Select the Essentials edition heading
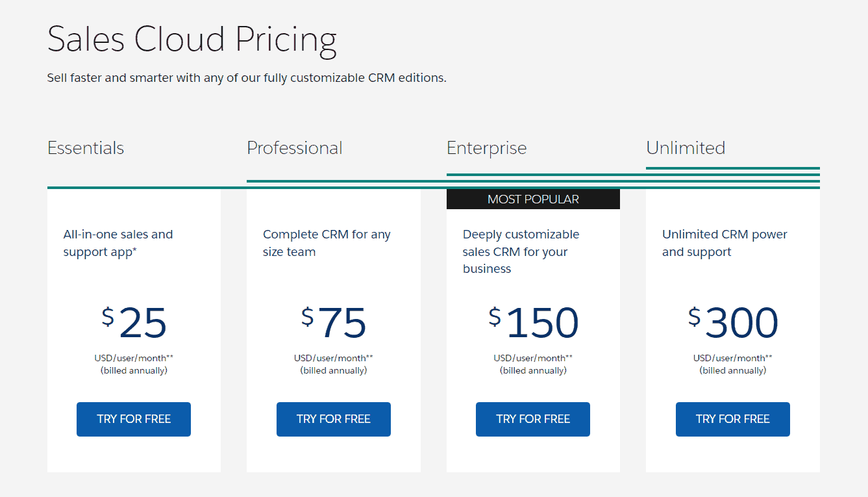Screen dimensions: 868x497 (86, 148)
